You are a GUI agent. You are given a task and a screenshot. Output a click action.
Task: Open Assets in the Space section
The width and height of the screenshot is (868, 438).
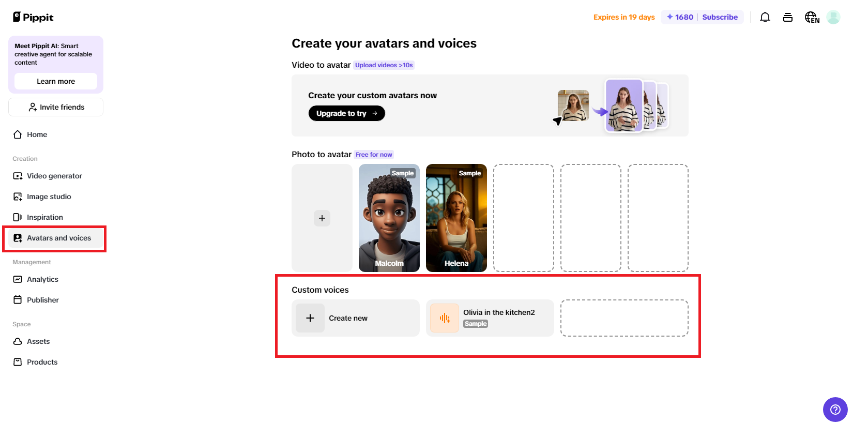click(x=38, y=341)
